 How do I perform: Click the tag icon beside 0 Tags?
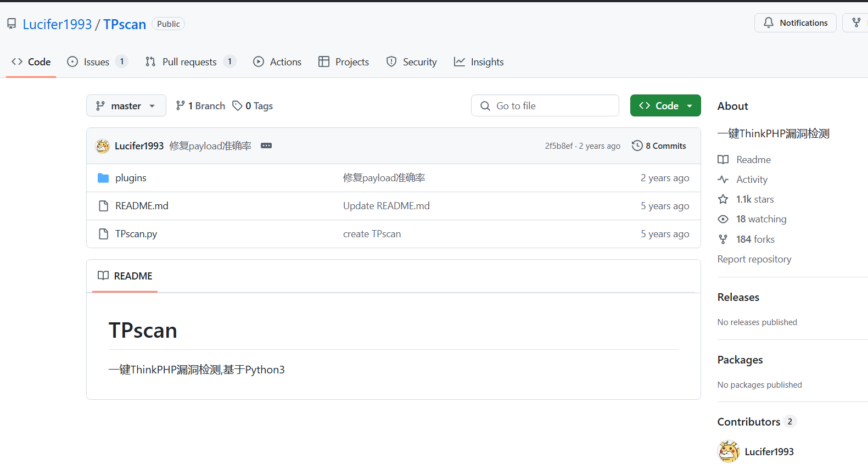coord(237,105)
